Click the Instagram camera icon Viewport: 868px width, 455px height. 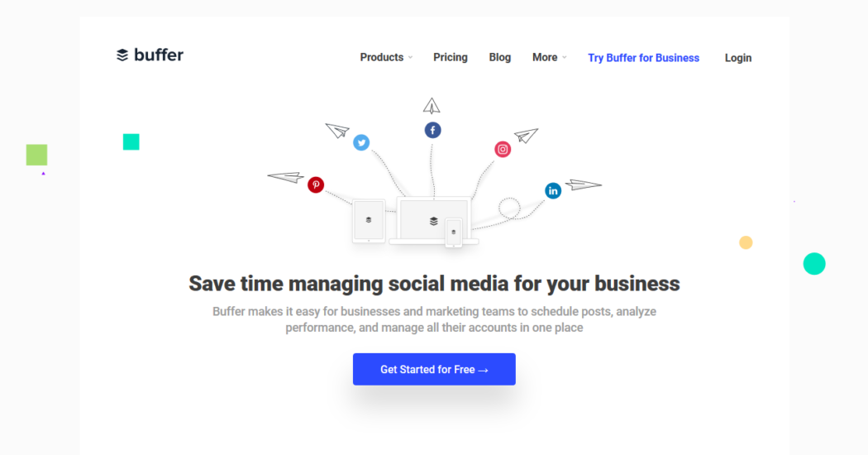[503, 149]
